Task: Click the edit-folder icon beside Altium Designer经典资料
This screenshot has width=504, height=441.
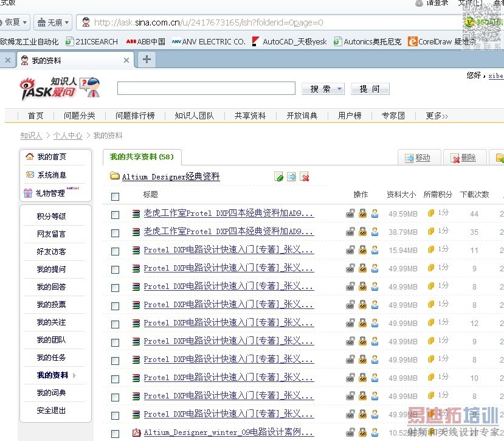Action: pos(278,176)
